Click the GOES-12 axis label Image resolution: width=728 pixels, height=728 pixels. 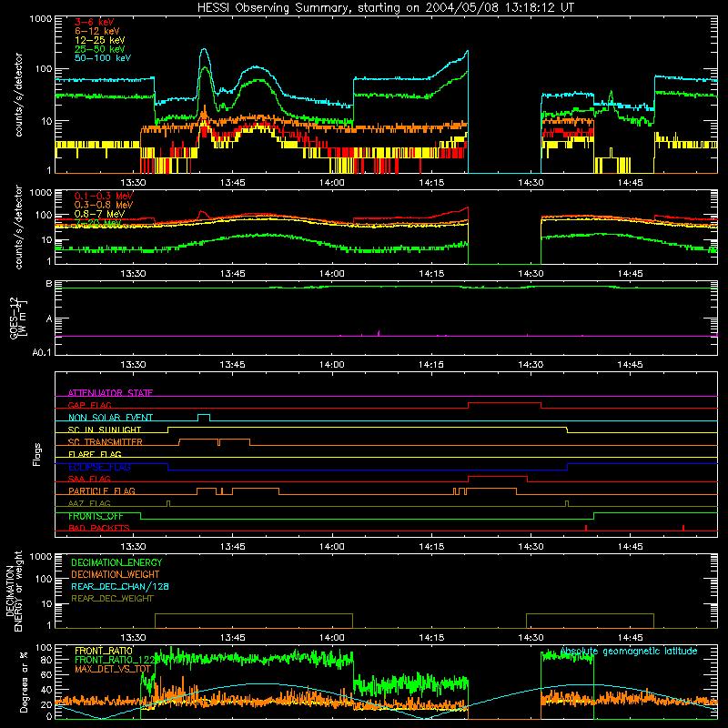pyautogui.click(x=18, y=318)
